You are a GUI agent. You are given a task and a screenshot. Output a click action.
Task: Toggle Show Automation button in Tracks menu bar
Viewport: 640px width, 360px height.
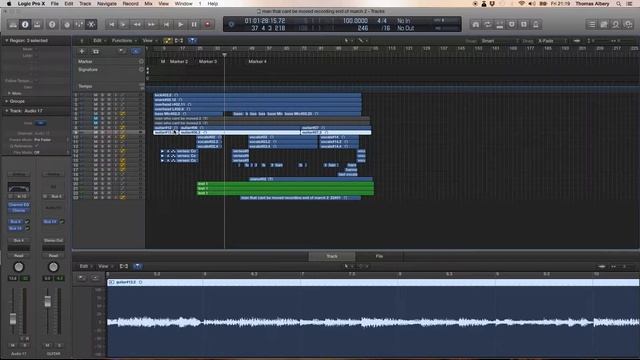pyautogui.click(x=167, y=40)
